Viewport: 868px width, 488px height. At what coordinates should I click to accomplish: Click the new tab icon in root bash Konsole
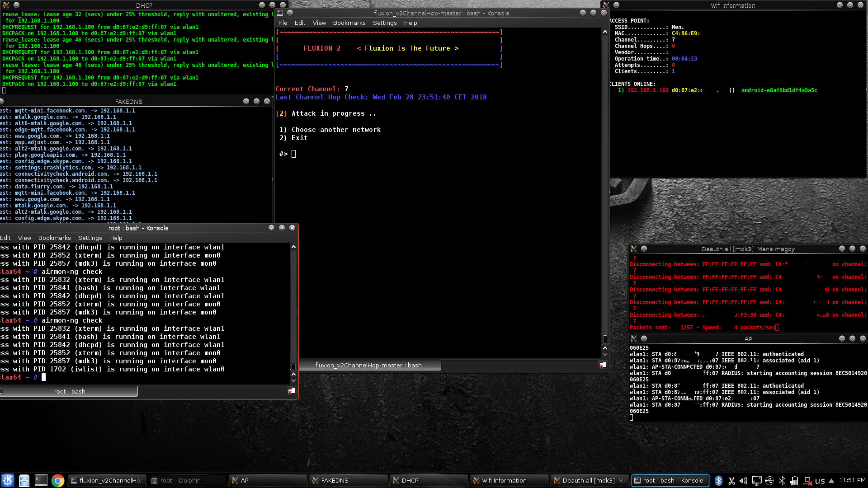(x=292, y=391)
